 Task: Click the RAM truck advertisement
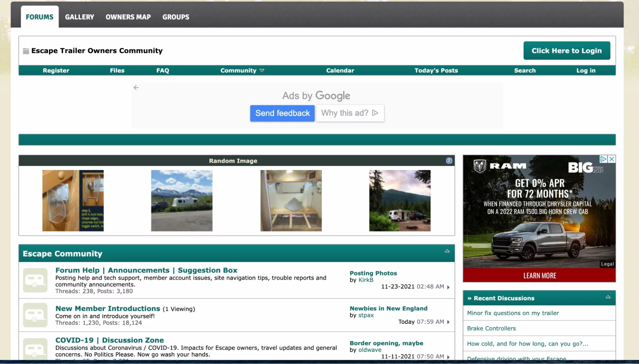tap(539, 218)
